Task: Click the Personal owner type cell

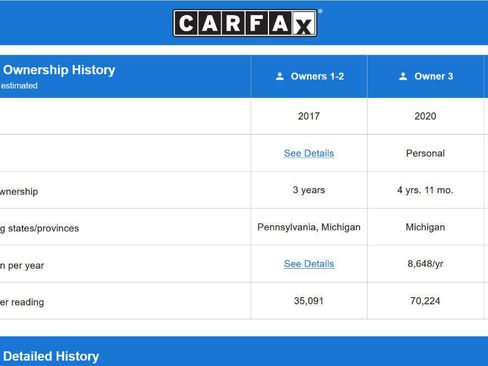Action: (x=426, y=153)
